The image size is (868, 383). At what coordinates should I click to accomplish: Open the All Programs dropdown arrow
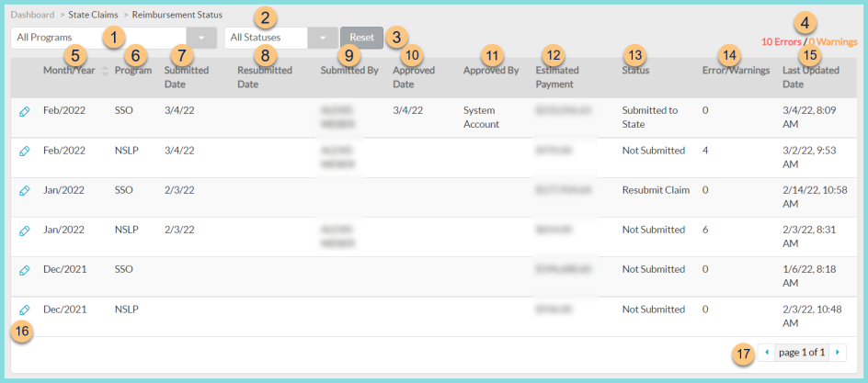pyautogui.click(x=201, y=39)
